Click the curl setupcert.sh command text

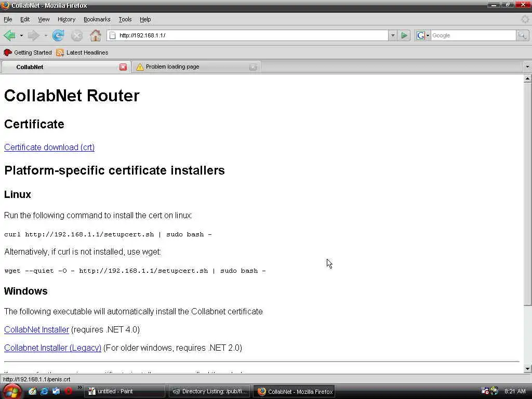coord(108,234)
